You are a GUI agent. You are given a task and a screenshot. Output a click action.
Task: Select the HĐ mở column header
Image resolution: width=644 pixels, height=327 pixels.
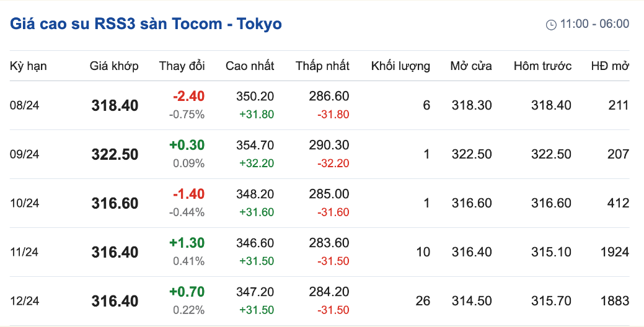[611, 66]
